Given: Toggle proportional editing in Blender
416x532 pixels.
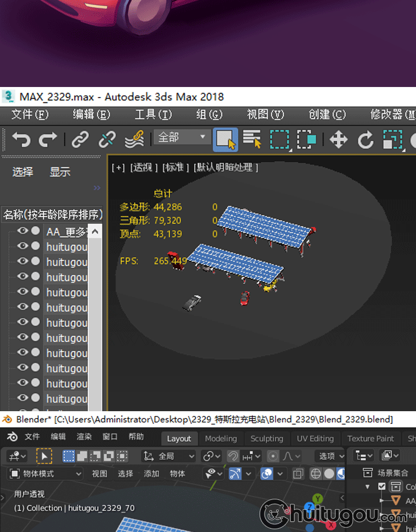Looking at the screenshot, I should tap(273, 456).
